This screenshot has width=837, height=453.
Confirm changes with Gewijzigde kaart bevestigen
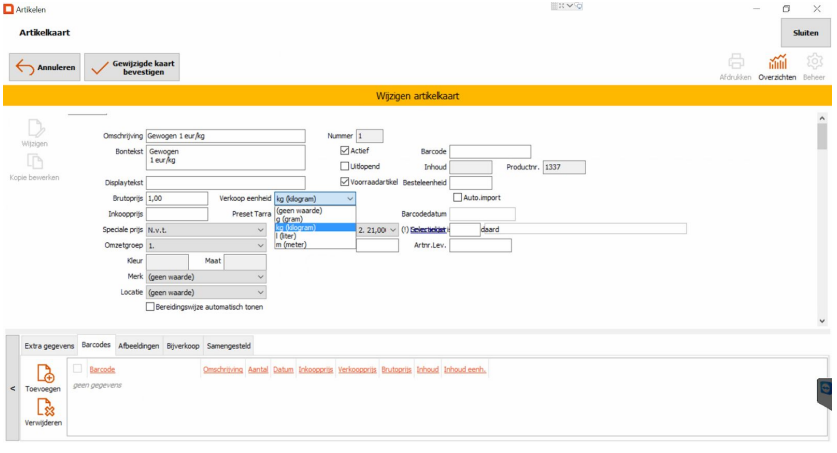point(132,68)
